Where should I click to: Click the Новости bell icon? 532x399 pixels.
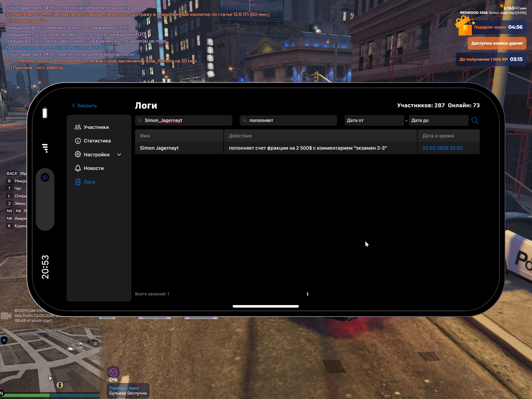click(x=78, y=168)
